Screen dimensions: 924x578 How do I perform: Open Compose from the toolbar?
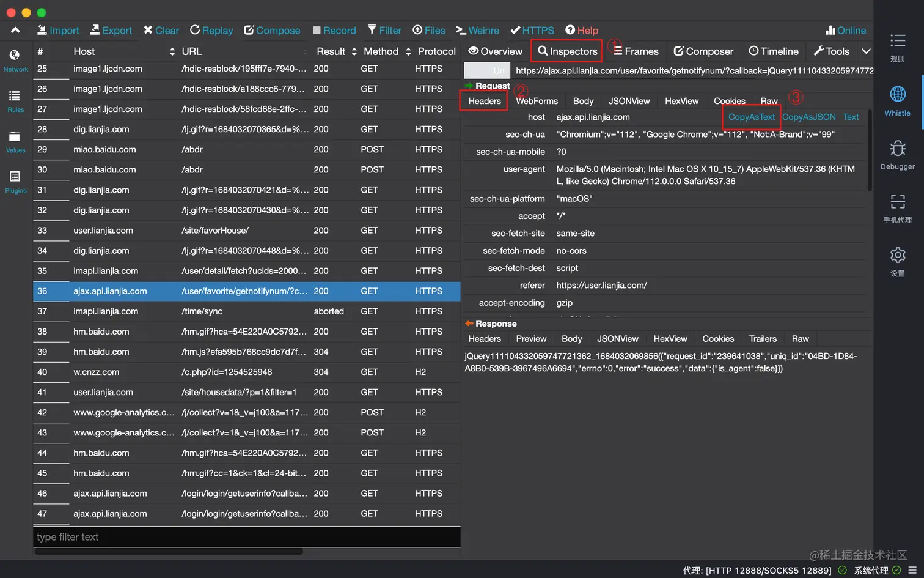(272, 30)
